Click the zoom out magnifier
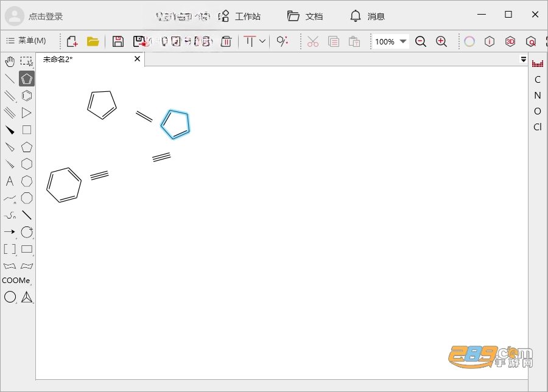548x392 pixels. [420, 41]
